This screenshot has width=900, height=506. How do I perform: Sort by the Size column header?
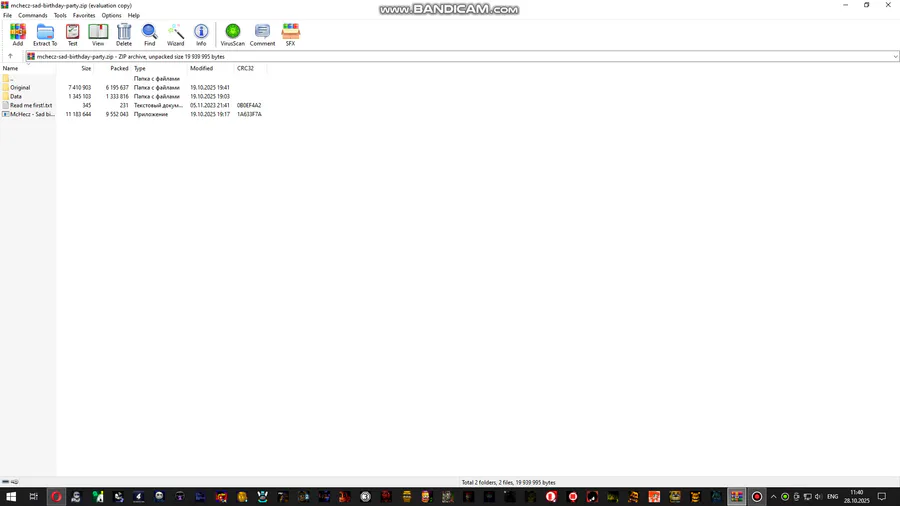[x=75, y=68]
